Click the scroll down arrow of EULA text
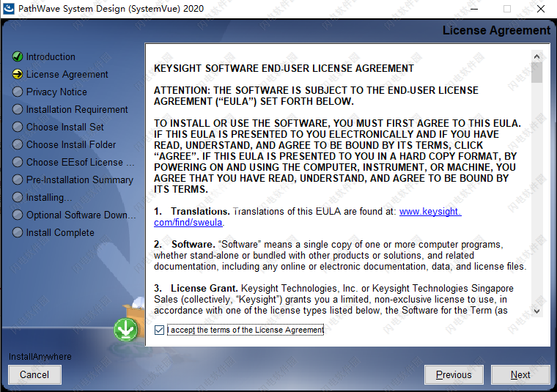557x392 pixels. pyautogui.click(x=536, y=311)
